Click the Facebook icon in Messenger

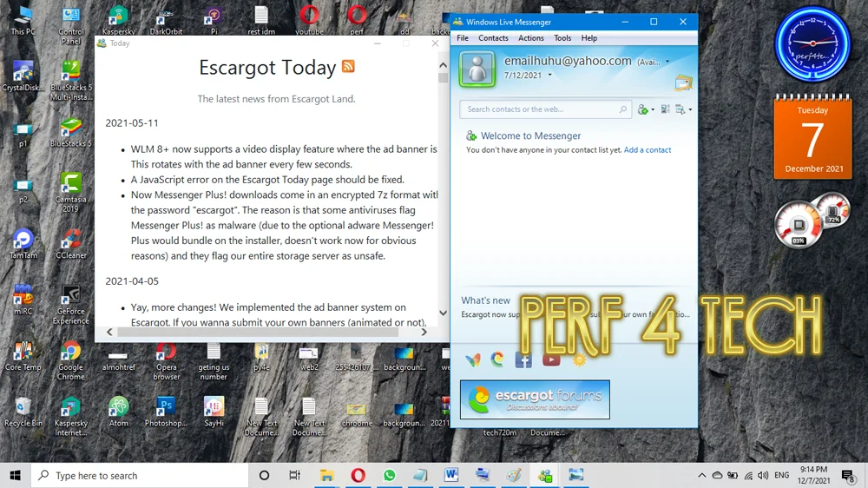pyautogui.click(x=523, y=359)
